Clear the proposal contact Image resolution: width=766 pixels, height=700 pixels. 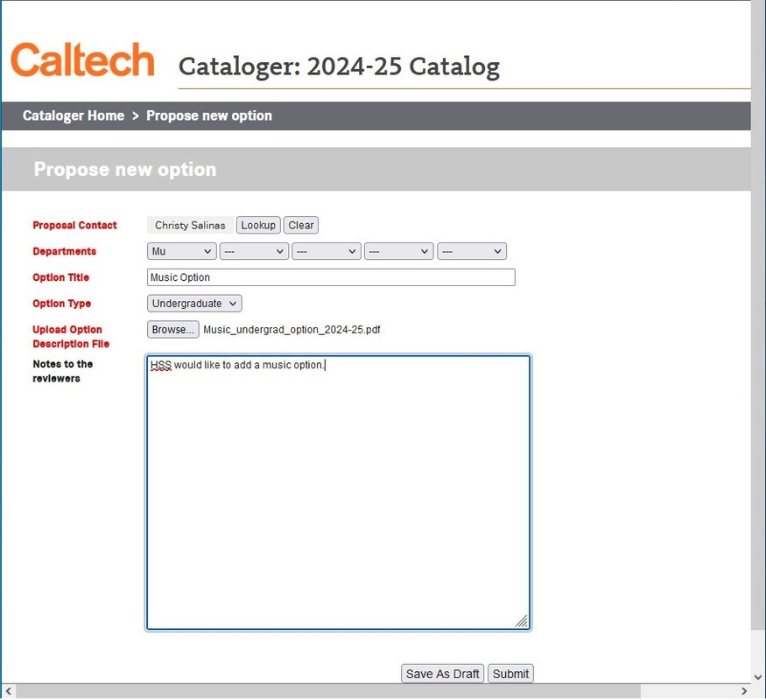coord(300,225)
